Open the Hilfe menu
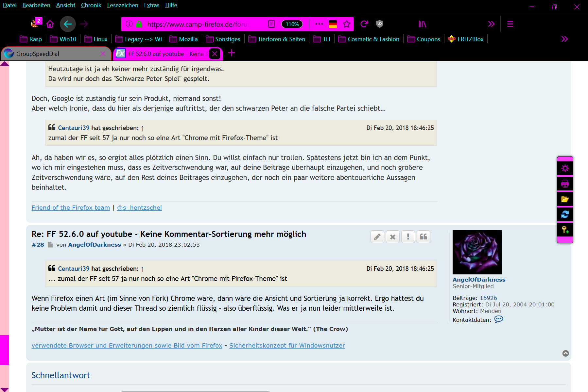 pos(171,5)
